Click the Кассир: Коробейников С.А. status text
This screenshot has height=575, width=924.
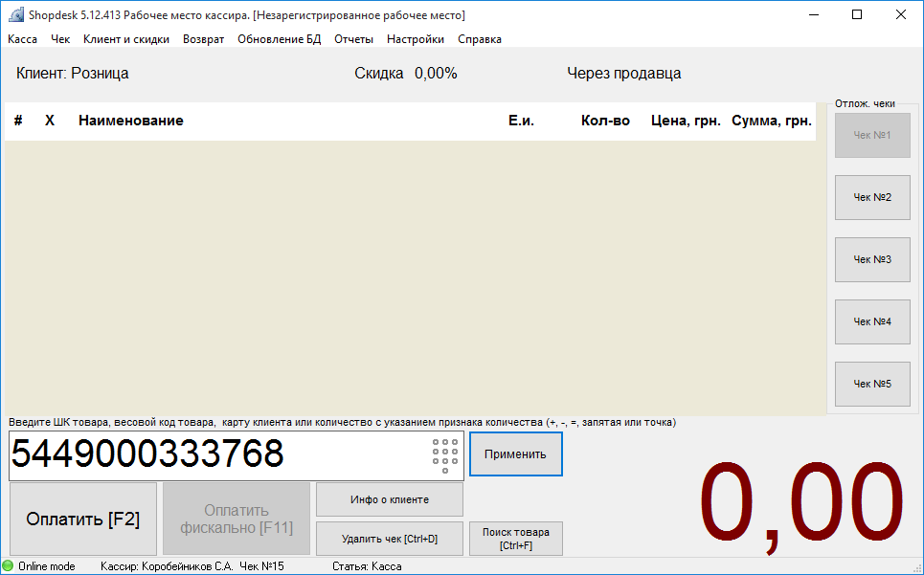pyautogui.click(x=167, y=566)
